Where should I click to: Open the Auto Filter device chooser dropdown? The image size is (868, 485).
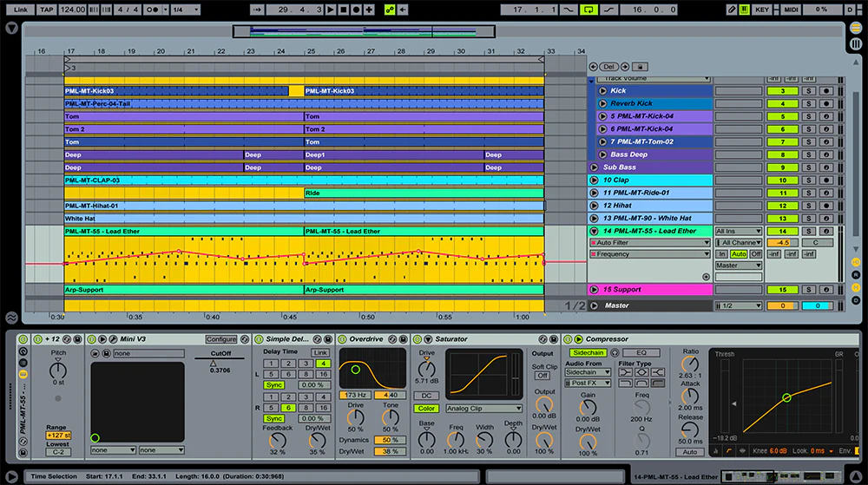pyautogui.click(x=649, y=243)
